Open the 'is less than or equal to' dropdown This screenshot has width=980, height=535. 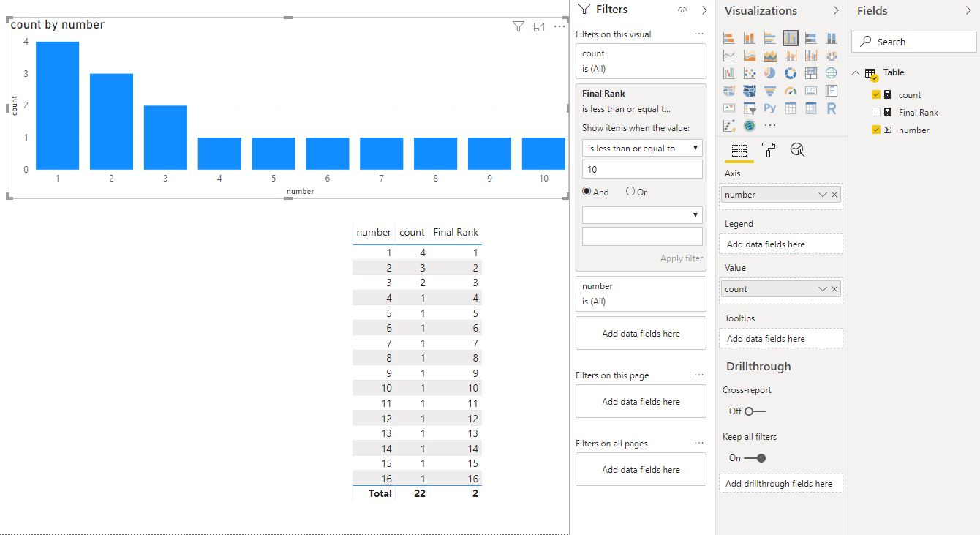tap(642, 148)
